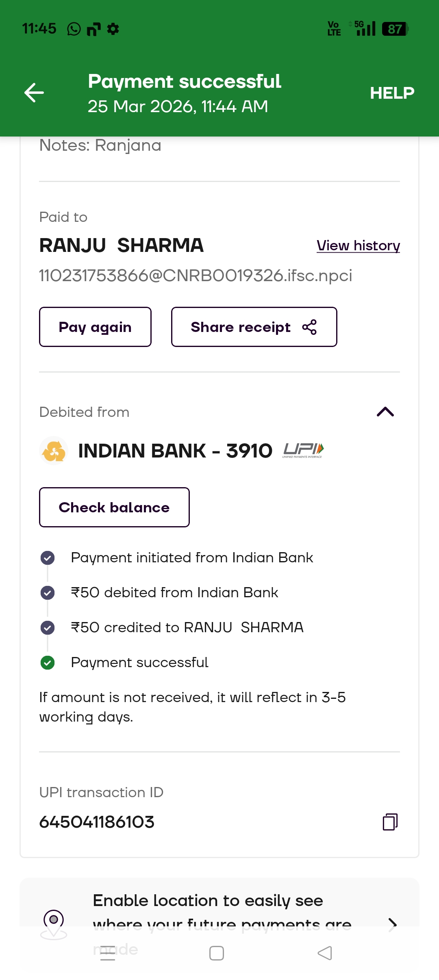Tap the Payment initiated step checkmark
439x980 pixels.
[48, 558]
